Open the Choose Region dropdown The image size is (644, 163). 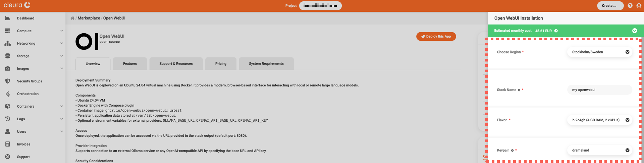tap(600, 52)
